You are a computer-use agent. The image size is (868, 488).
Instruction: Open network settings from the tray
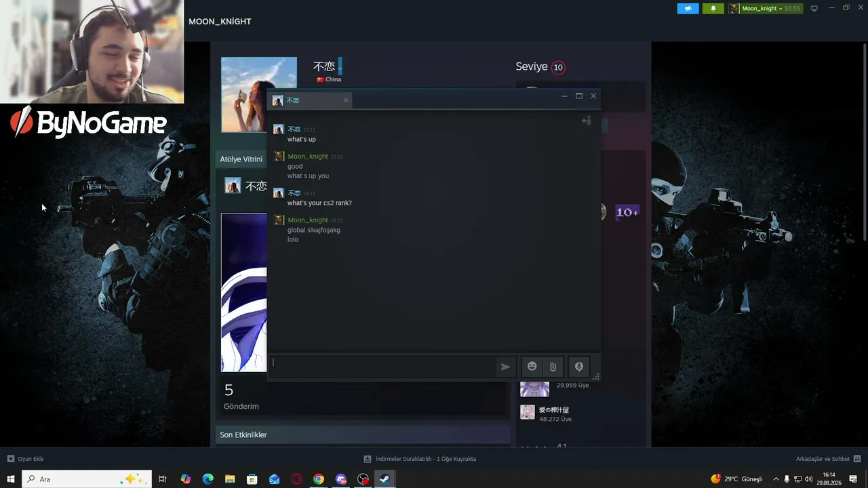[797, 479]
